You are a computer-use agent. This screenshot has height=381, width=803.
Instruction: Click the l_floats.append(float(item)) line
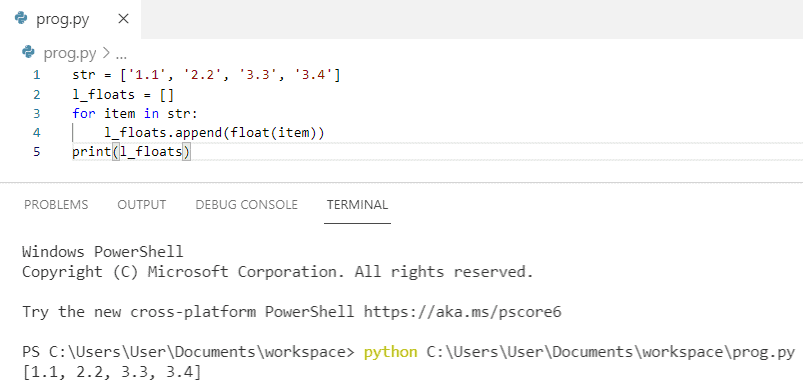[215, 133]
